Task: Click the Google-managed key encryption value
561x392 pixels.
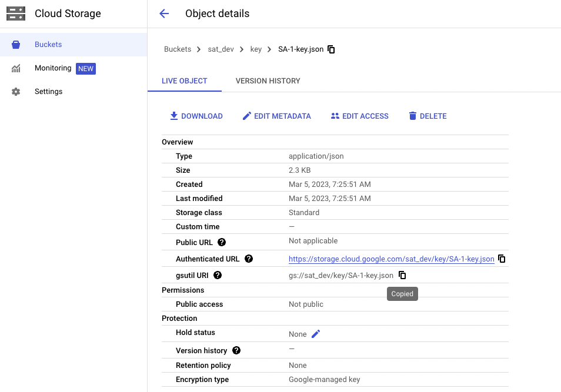Action: tap(324, 380)
